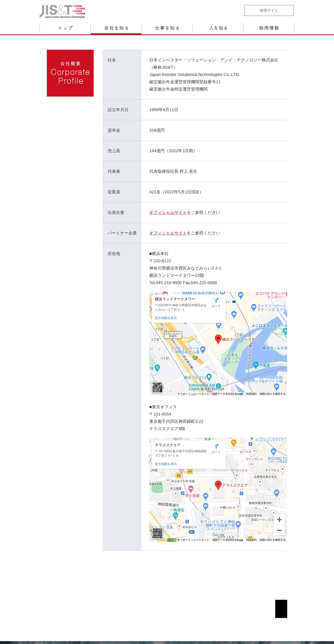Click 拡大地図を表示 on the Tokyo map
This screenshot has width=334, height=644.
pos(166,464)
